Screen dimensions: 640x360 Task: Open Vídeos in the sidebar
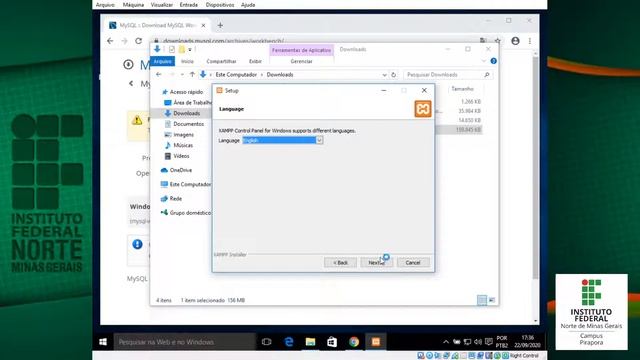click(181, 156)
